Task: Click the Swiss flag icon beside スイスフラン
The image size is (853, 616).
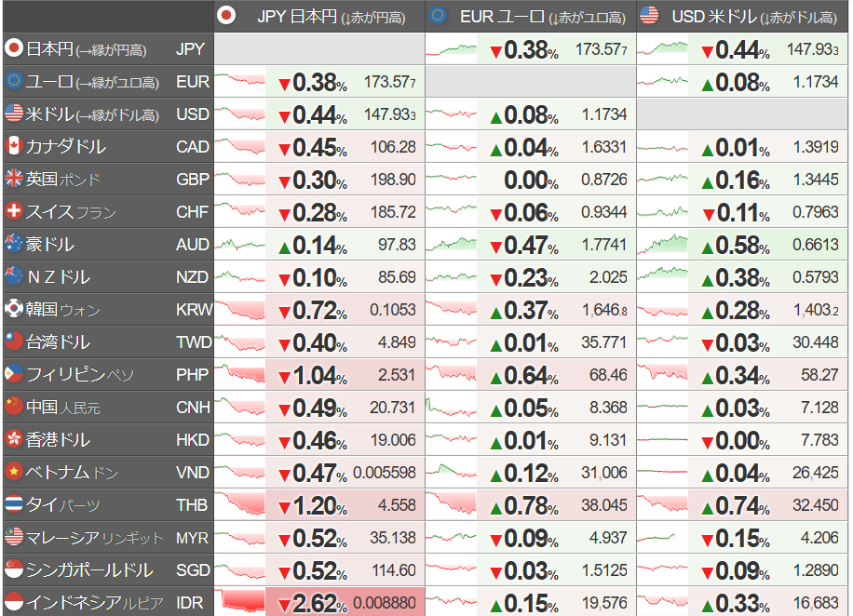Action: [x=14, y=211]
